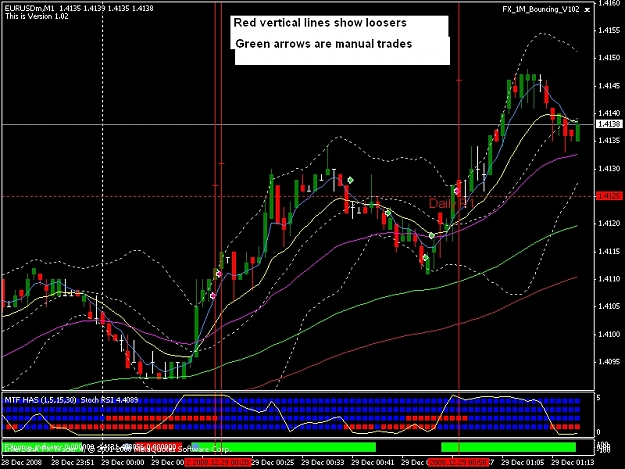
Task: Click the 'Stoch RSI 4.4089' indicator value
Action: (109, 400)
